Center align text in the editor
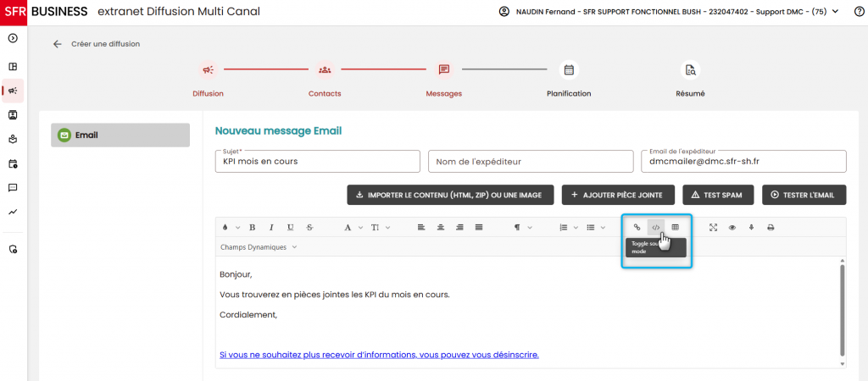The image size is (868, 381). (x=441, y=227)
